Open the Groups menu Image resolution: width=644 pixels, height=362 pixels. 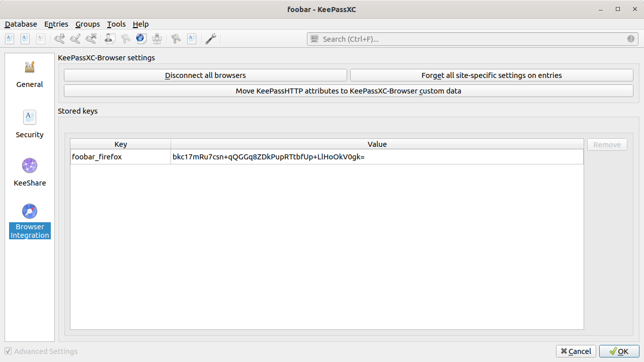tap(88, 24)
